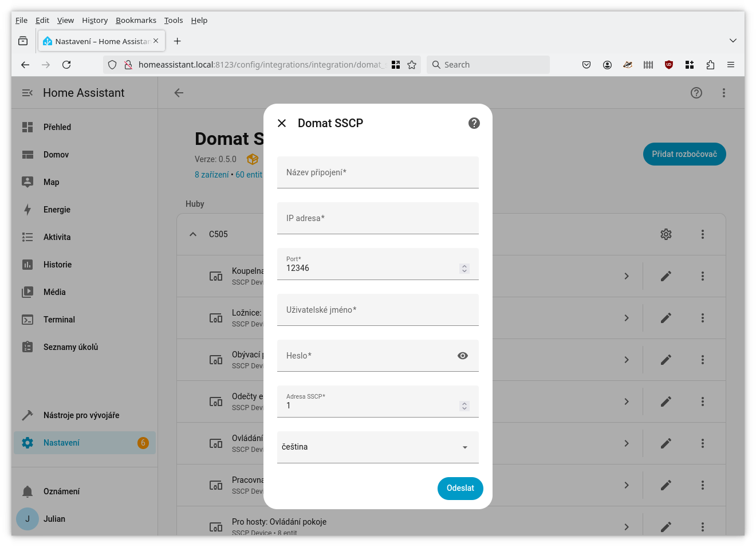Open the Koupelna row chevron
The width and height of the screenshot is (756, 547).
click(x=627, y=276)
